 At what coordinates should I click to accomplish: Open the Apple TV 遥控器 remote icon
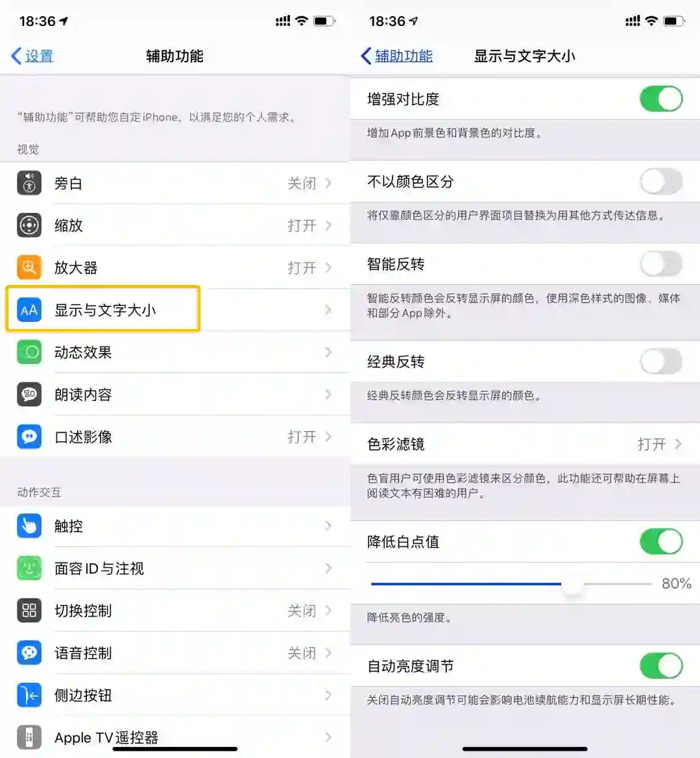click(x=29, y=737)
